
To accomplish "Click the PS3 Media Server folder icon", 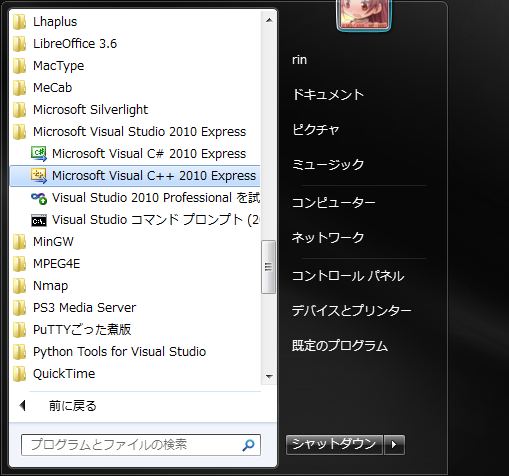I will 20,308.
